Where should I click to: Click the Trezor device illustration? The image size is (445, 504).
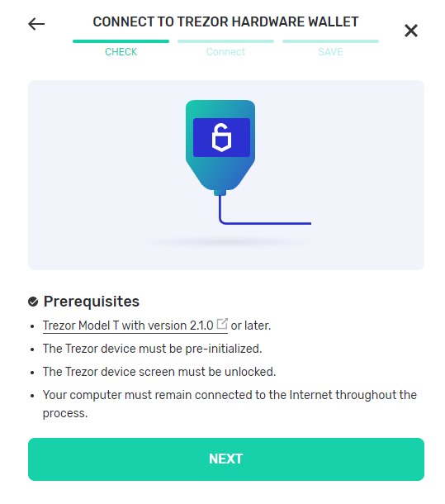click(220, 148)
